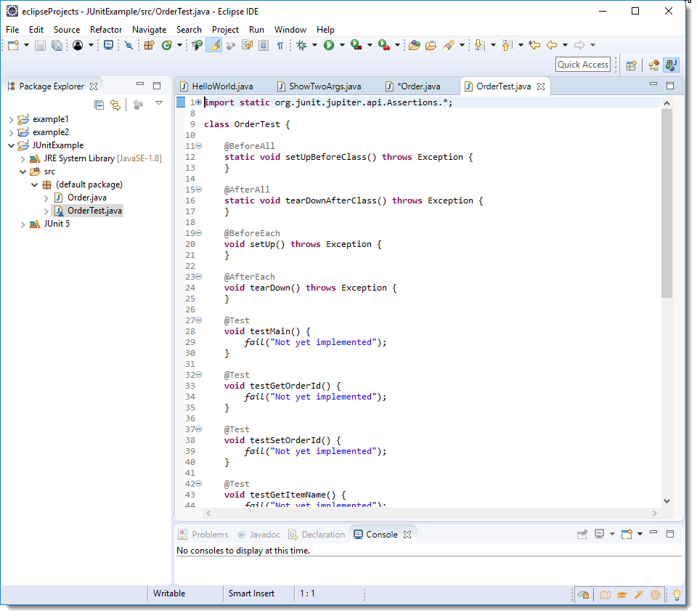Click Previous Annotation up arrow icon
The image size is (697, 616).
(507, 45)
